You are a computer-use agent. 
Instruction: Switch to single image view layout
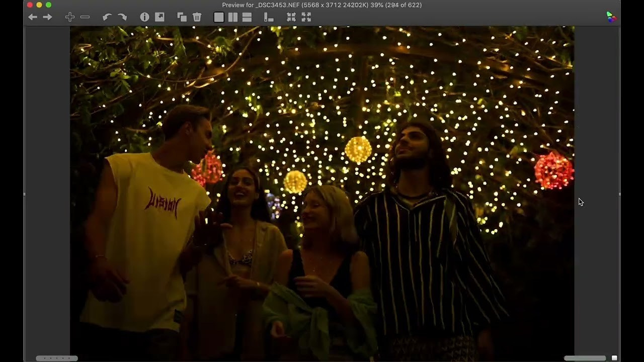(219, 17)
